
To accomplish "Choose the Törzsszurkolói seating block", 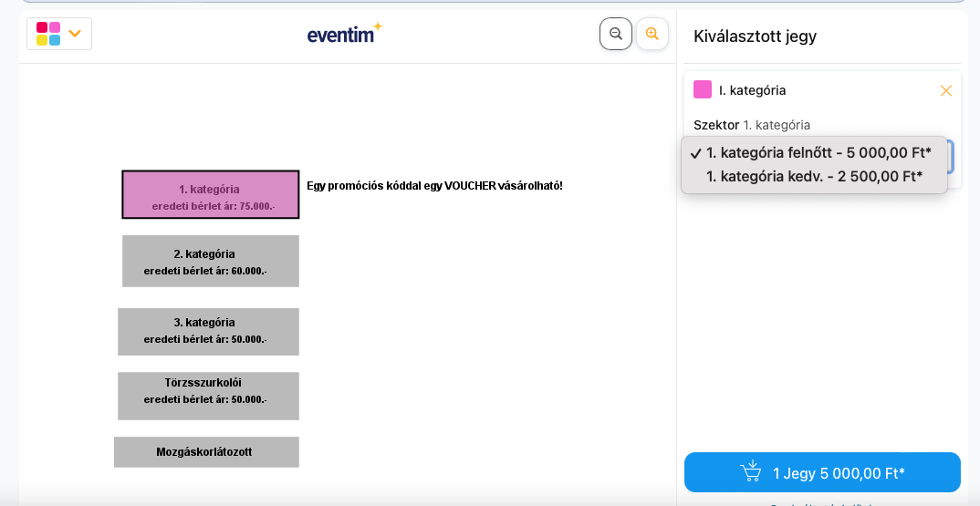I will tap(208, 396).
